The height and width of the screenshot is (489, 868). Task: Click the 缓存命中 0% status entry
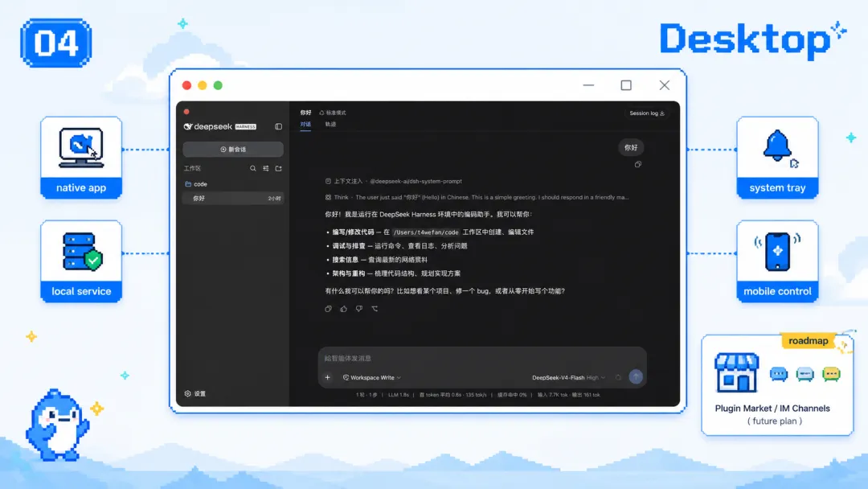tap(512, 396)
